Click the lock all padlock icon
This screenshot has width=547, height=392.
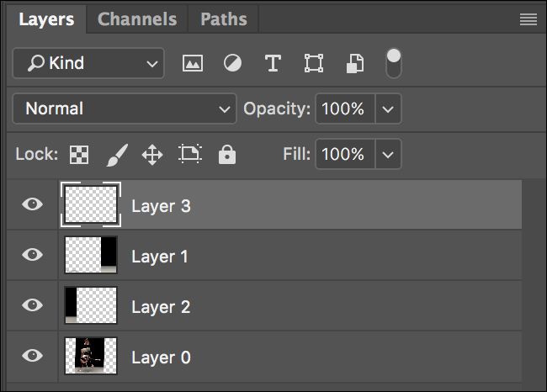click(227, 155)
